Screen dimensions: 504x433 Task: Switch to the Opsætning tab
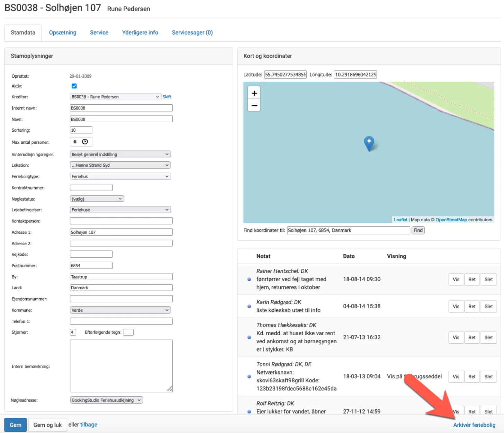coord(63,33)
